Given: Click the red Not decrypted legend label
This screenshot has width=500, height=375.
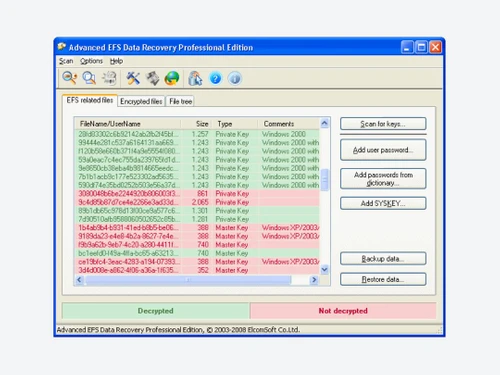Looking at the screenshot, I should (x=343, y=311).
